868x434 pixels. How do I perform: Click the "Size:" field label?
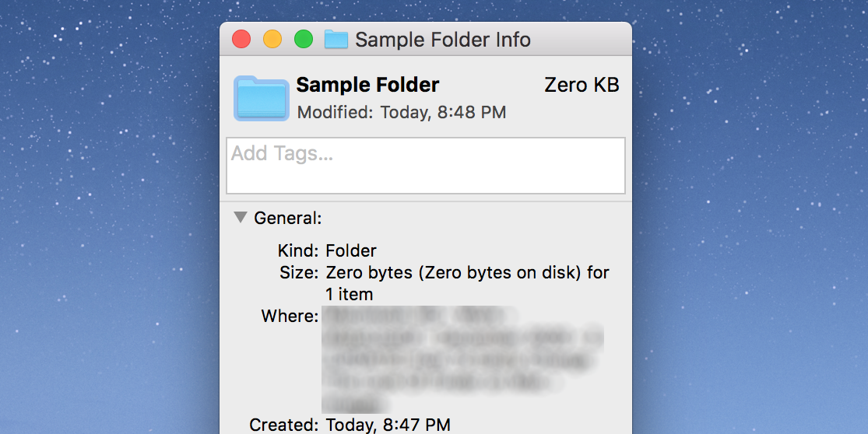pos(298,273)
